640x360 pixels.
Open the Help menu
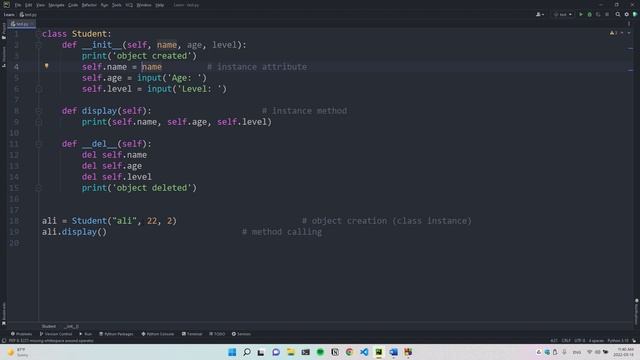(x=160, y=5)
